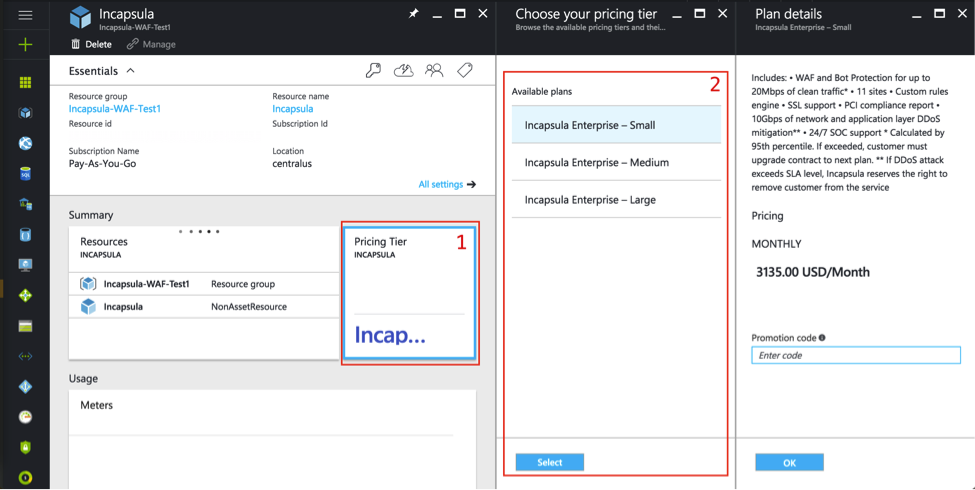The width and height of the screenshot is (975, 490).
Task: Open the App Services globe sidebar icon
Action: tap(25, 144)
